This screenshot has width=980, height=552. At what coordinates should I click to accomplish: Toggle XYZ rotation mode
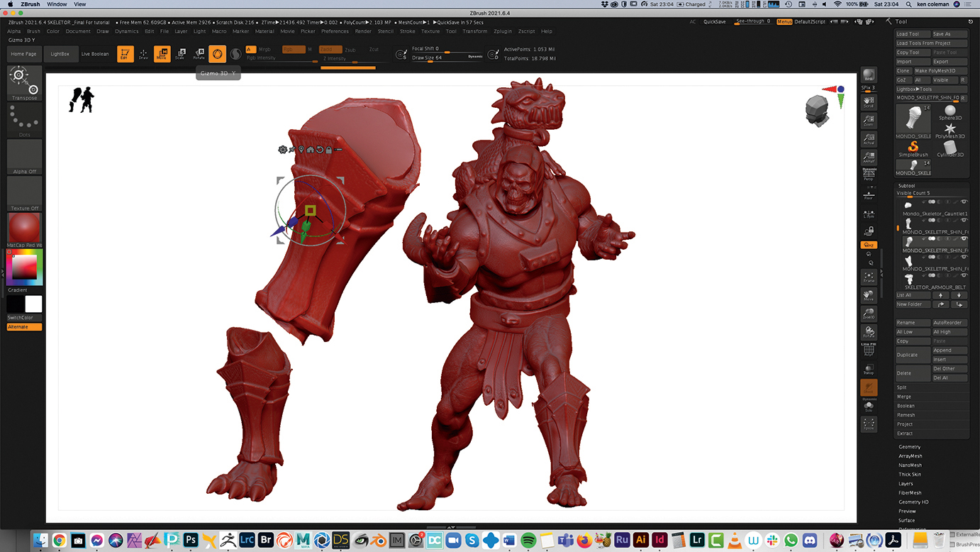click(869, 245)
